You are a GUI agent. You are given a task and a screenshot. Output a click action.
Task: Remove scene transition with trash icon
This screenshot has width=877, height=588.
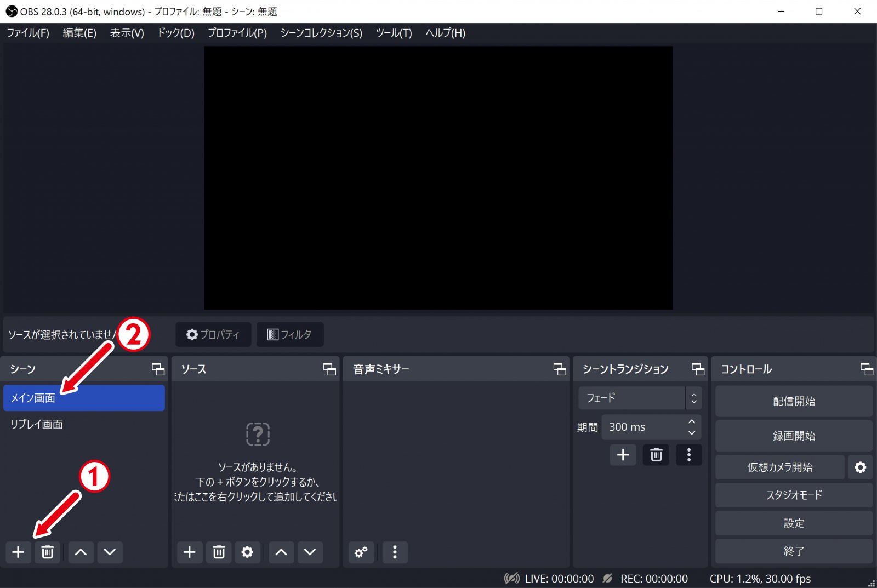(x=656, y=455)
